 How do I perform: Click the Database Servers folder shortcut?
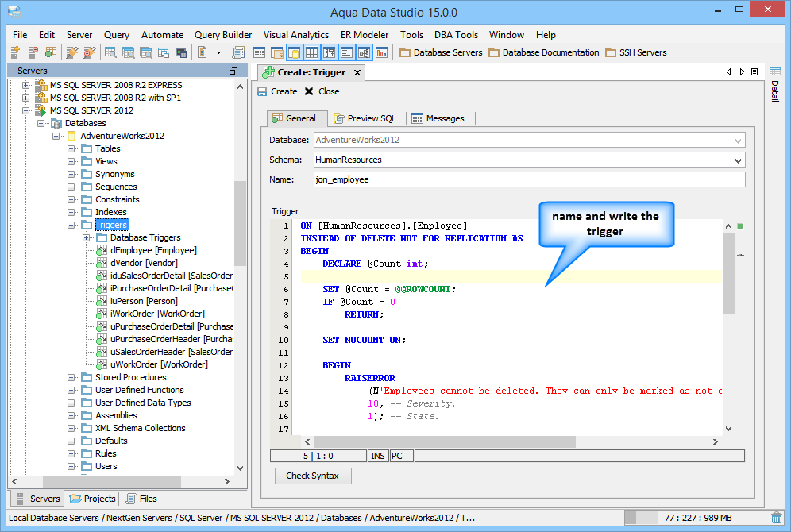[441, 52]
